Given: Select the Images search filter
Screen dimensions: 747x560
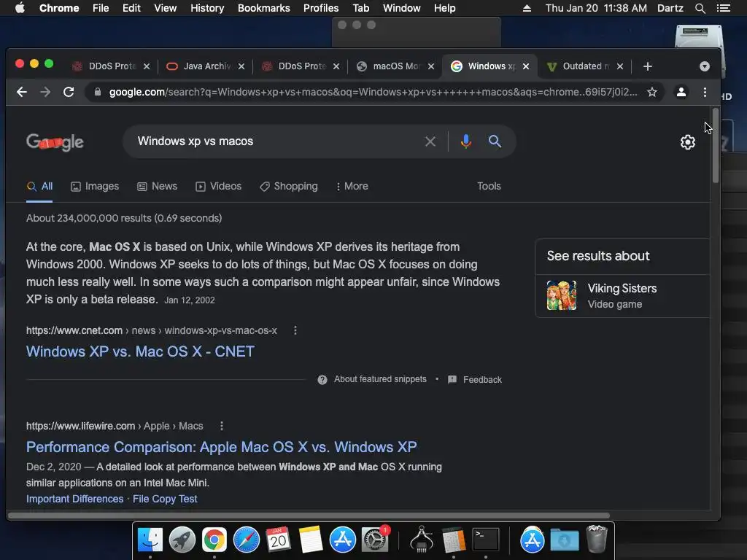Looking at the screenshot, I should 95,186.
